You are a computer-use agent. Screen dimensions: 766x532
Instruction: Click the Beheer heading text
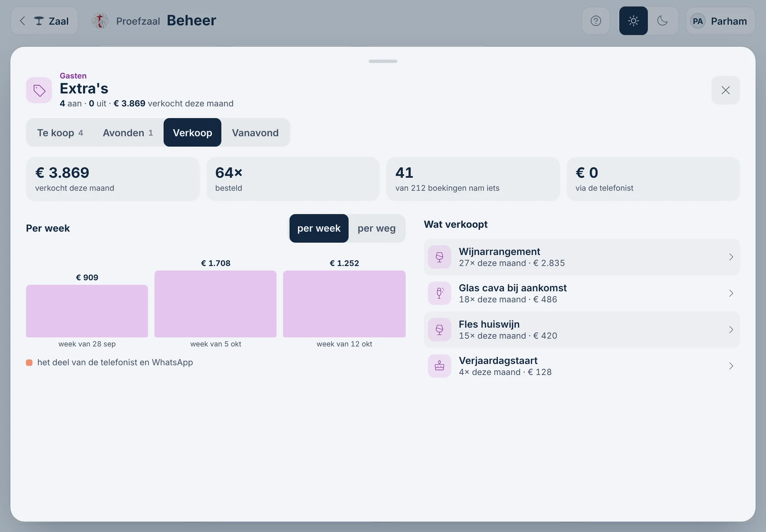(191, 20)
